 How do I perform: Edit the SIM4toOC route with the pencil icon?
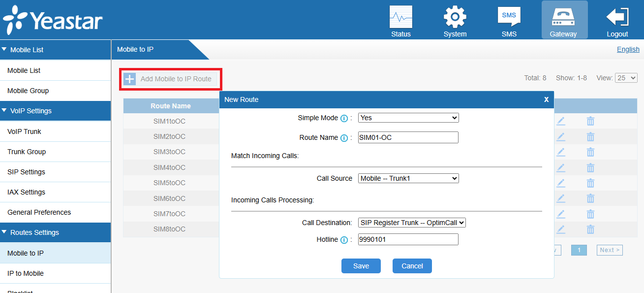(x=561, y=167)
